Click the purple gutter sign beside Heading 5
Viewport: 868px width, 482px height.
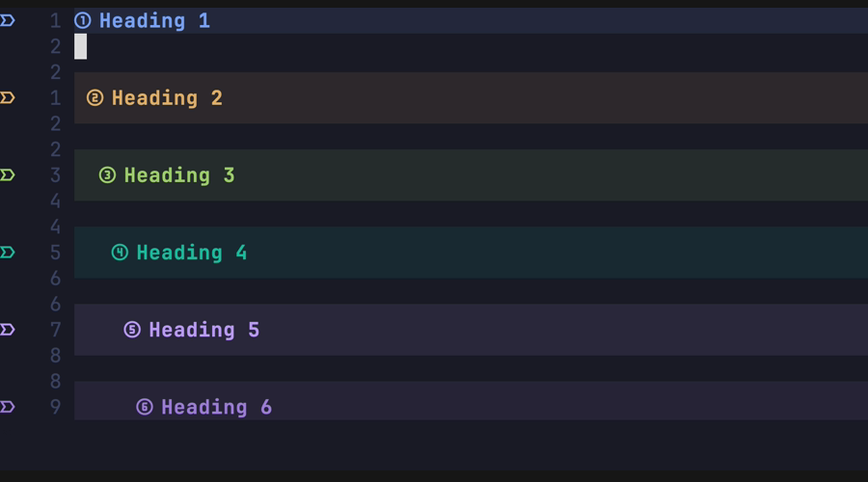(8, 330)
